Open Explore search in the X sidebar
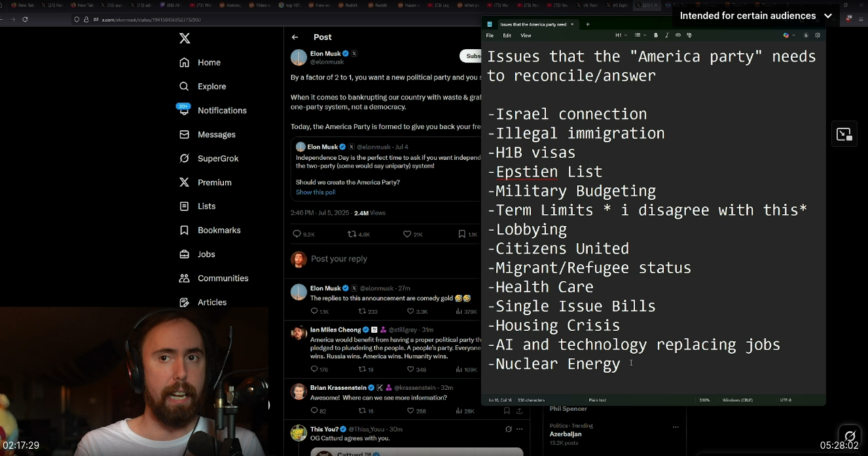868x456 pixels. click(203, 86)
